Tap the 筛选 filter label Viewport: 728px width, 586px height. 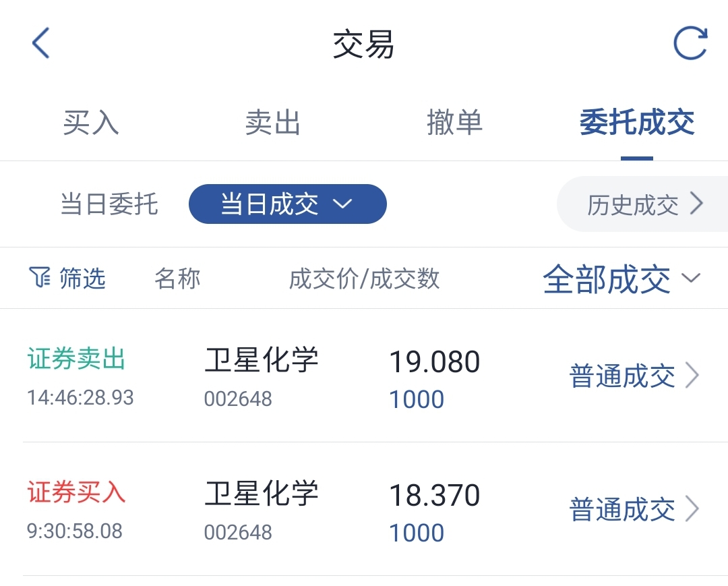pos(82,278)
